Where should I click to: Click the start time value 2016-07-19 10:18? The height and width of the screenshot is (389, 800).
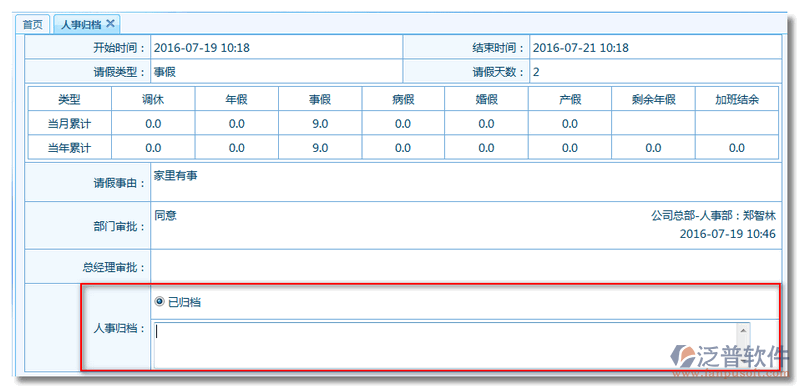[202, 48]
